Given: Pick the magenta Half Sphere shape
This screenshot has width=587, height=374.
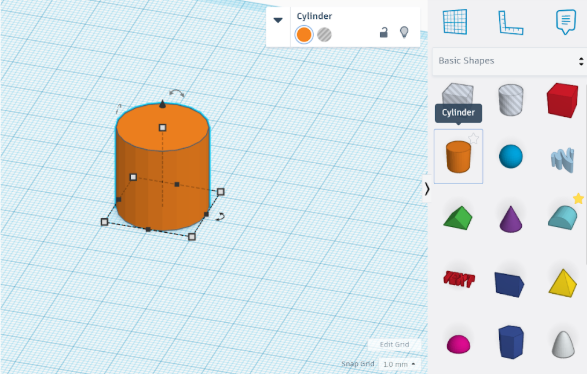Looking at the screenshot, I should (x=458, y=344).
